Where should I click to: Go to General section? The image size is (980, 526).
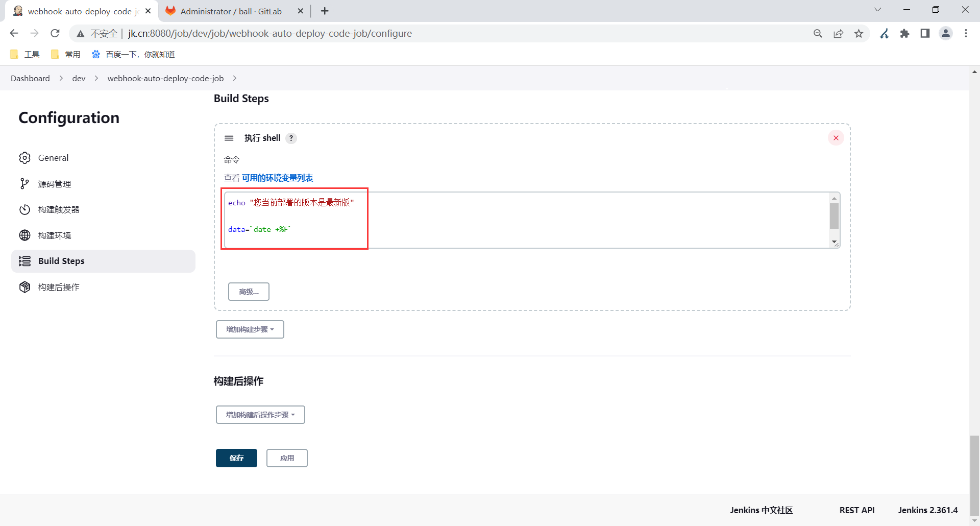tap(103, 158)
